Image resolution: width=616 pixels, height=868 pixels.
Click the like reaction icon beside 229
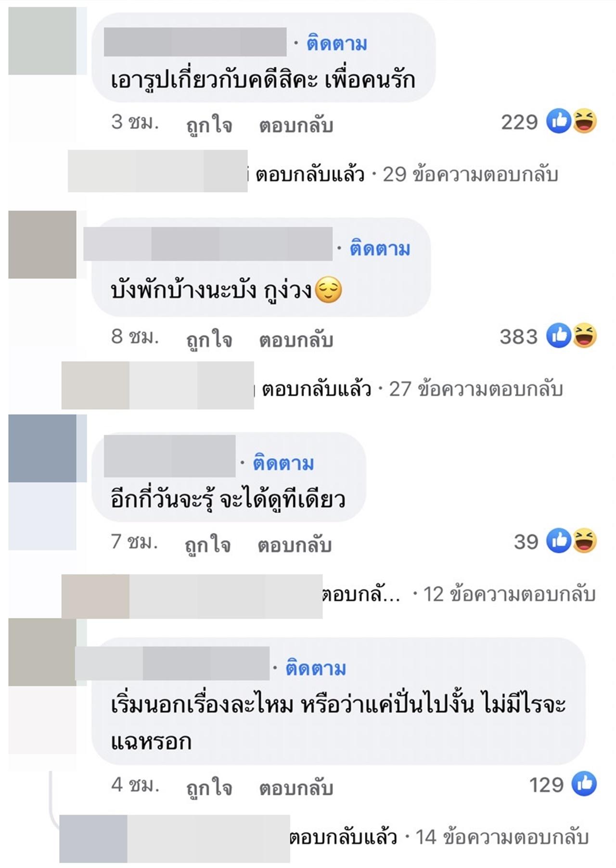pos(559,121)
